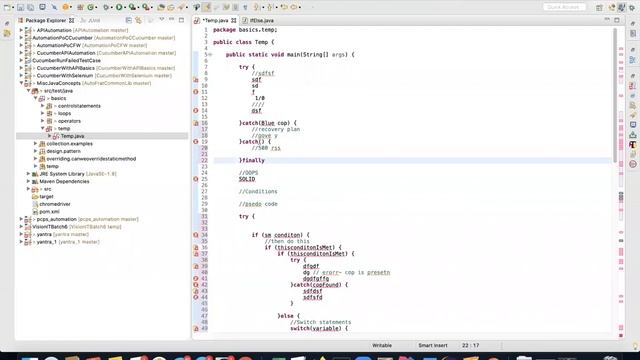
Task: Go back to previous edit location
Action: (x=283, y=7)
